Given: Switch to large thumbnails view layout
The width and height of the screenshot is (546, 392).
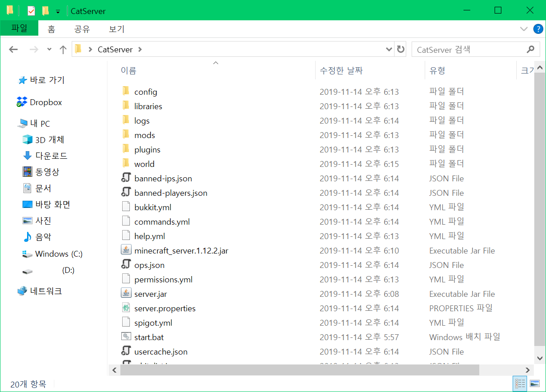Looking at the screenshot, I should tap(535, 384).
